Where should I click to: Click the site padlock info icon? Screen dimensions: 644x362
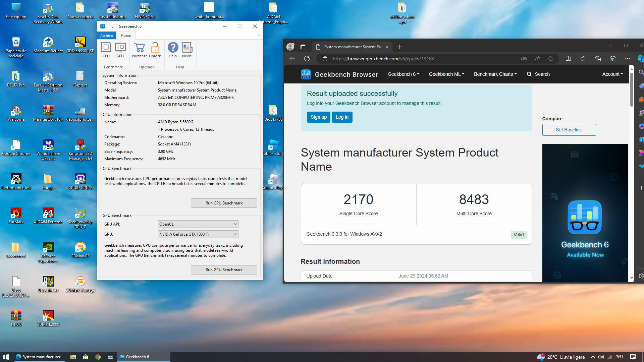click(x=325, y=59)
